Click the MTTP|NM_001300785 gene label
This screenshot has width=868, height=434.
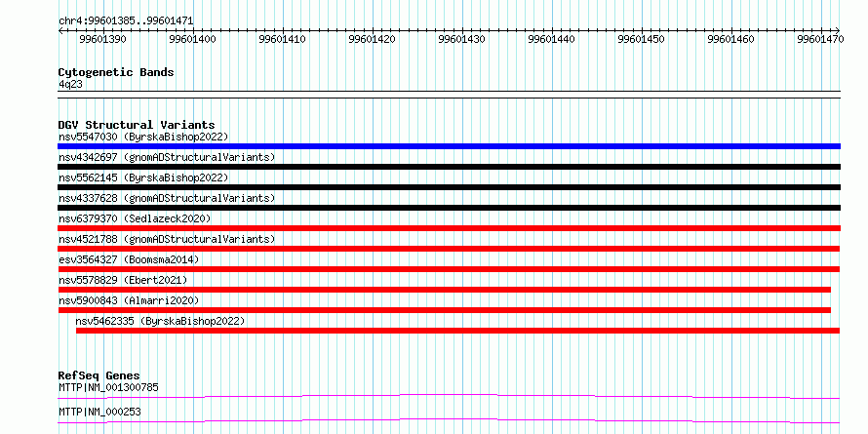tap(108, 387)
